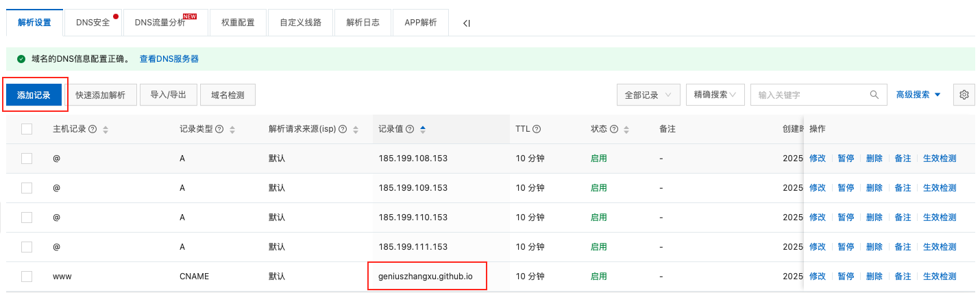The image size is (980, 293).
Task: Click 10 分钟 TTL in 185.199.110.153 row
Action: [x=530, y=218]
